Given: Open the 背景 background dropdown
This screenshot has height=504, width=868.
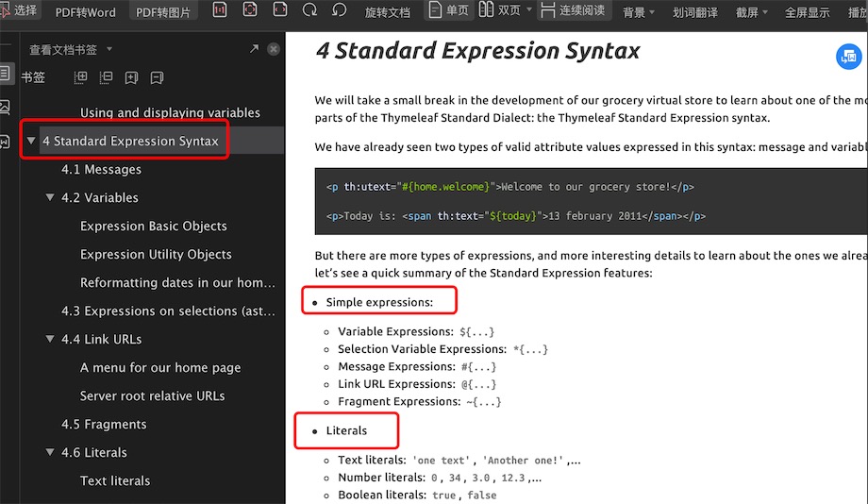Looking at the screenshot, I should pos(639,12).
